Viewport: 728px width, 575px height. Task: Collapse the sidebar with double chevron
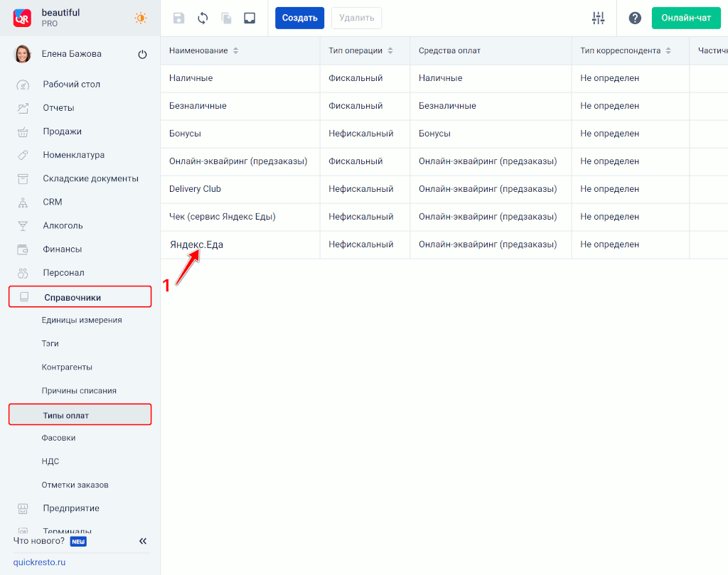pyautogui.click(x=143, y=541)
